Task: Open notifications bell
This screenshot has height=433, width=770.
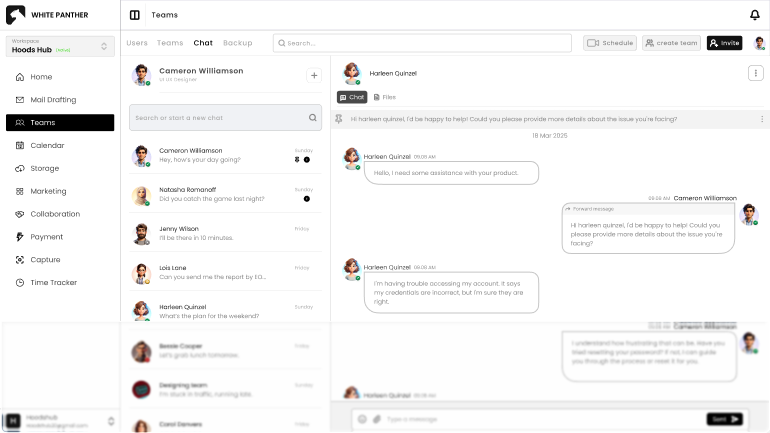Action: [755, 15]
